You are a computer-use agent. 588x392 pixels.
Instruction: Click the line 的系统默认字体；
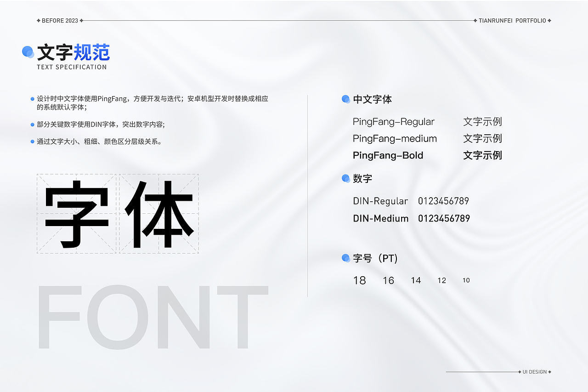coord(62,107)
